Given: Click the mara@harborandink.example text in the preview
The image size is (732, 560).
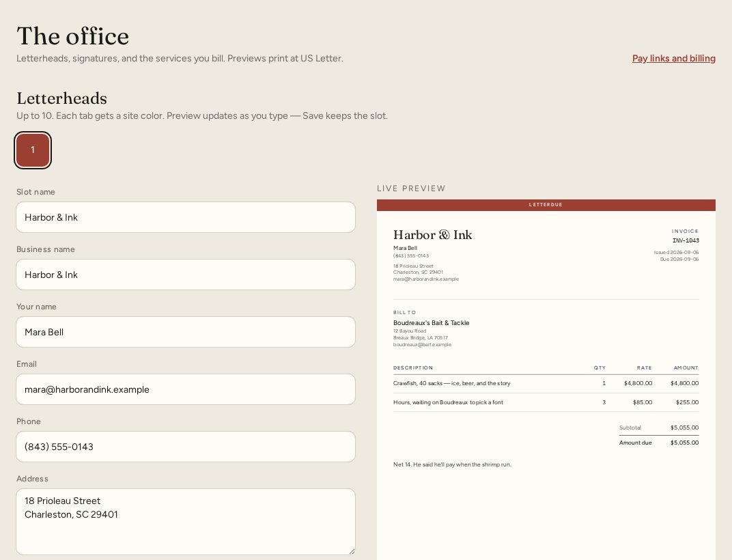Looking at the screenshot, I should [426, 279].
